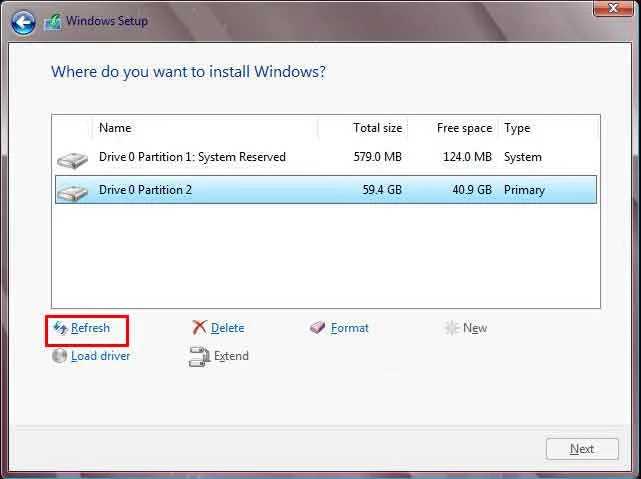
Task: Click the 40.9 GB free space cell
Action: point(472,190)
